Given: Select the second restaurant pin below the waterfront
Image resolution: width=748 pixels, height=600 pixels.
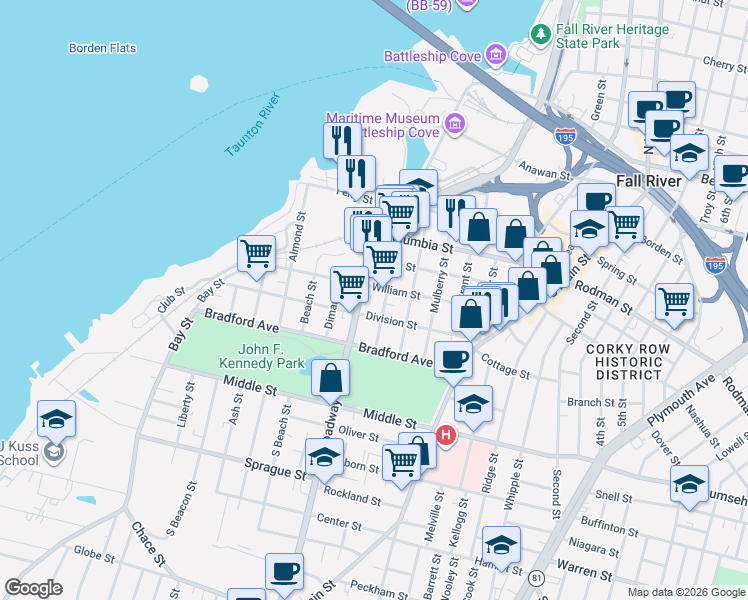Looking at the screenshot, I should (356, 175).
